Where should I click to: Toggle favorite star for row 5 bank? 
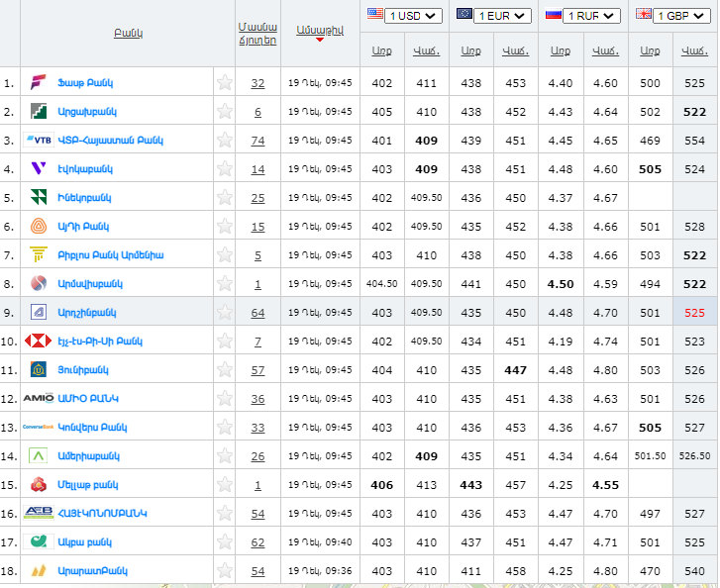click(225, 197)
